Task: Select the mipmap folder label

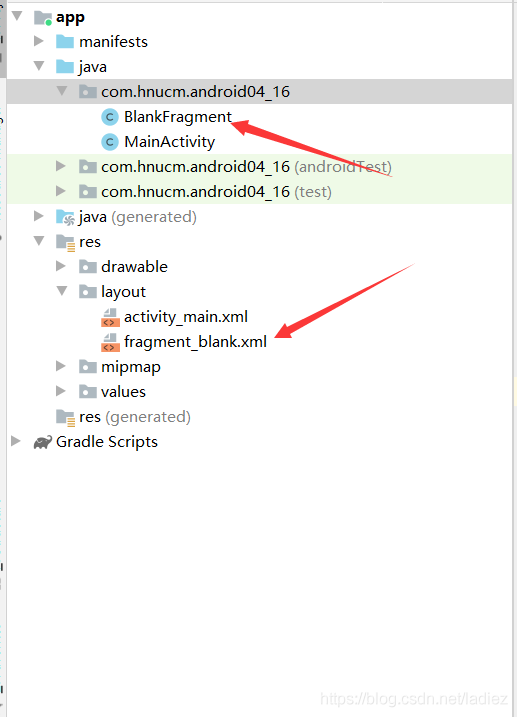Action: (131, 367)
